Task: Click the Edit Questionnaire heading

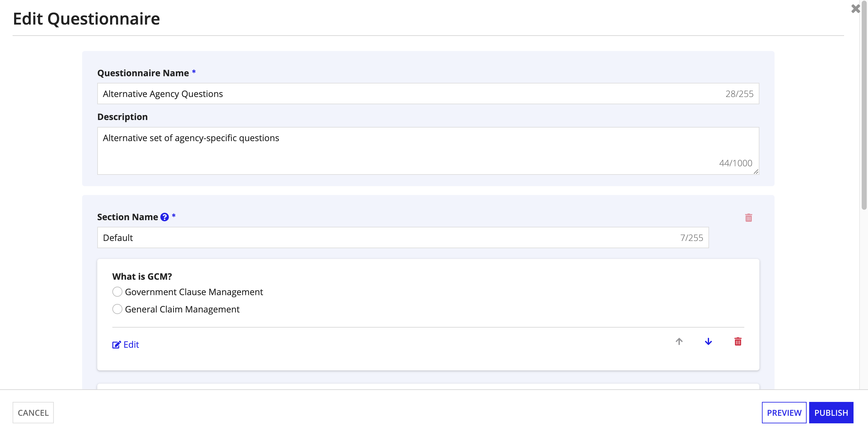Action: pos(86,19)
